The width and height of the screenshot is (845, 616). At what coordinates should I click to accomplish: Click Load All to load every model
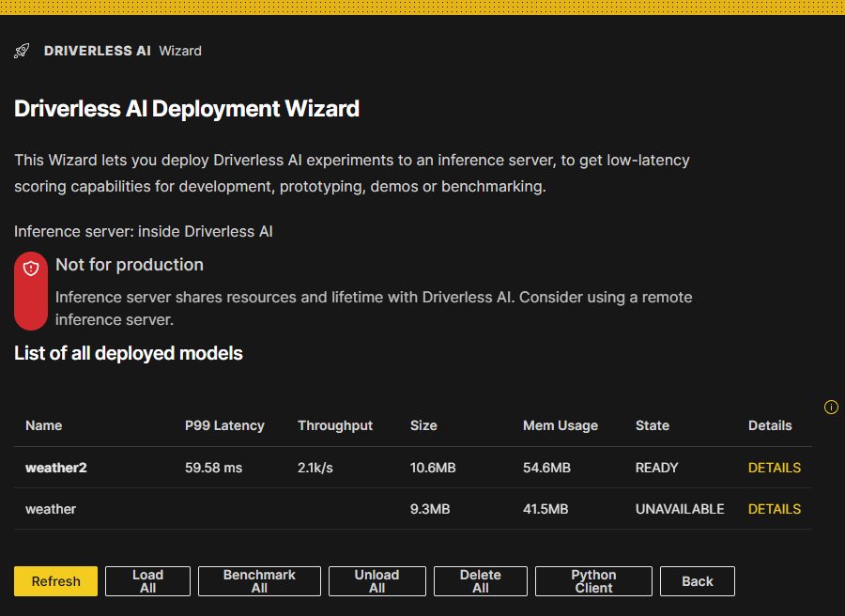pyautogui.click(x=146, y=580)
